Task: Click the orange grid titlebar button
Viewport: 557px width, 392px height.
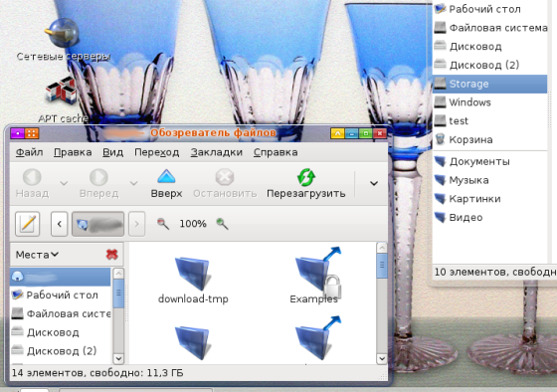Action: pyautogui.click(x=32, y=133)
